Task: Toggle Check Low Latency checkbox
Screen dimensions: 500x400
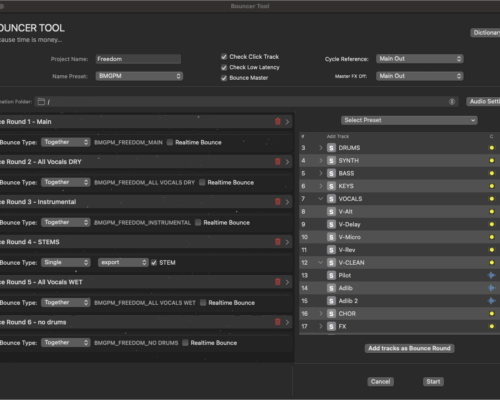Action: [224, 67]
